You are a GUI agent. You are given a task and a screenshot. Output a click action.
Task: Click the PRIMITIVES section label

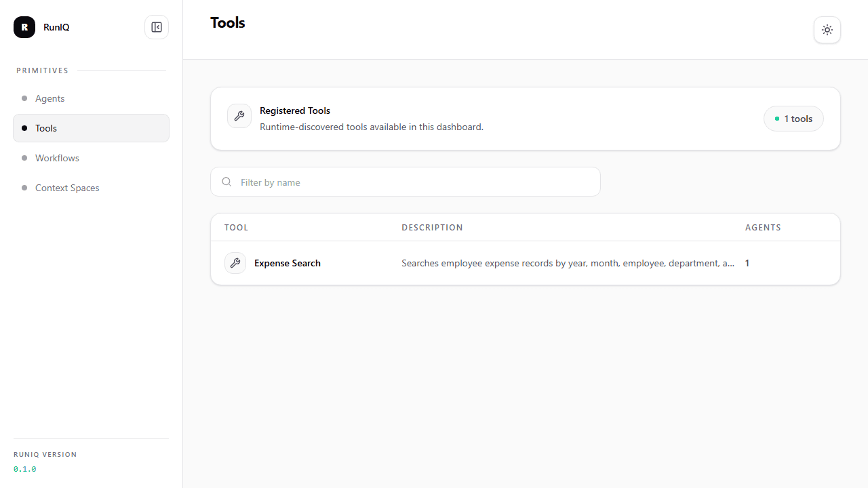click(43, 70)
